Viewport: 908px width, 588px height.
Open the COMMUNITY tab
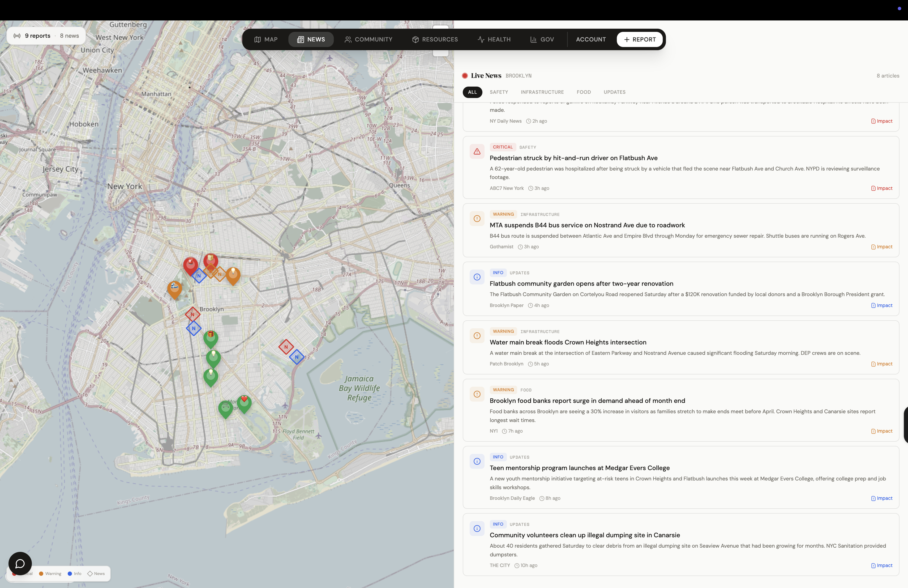368,39
